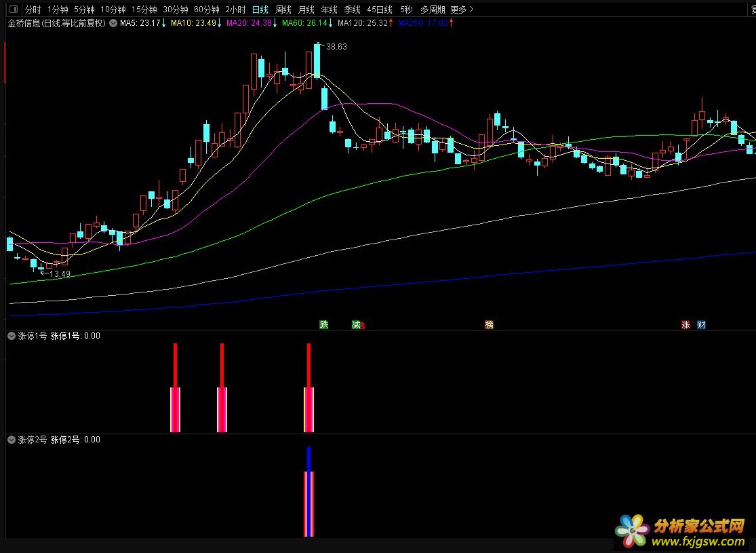Image resolution: width=756 pixels, height=553 pixels.
Task: Click the 榜 event marker icon
Action: [489, 325]
